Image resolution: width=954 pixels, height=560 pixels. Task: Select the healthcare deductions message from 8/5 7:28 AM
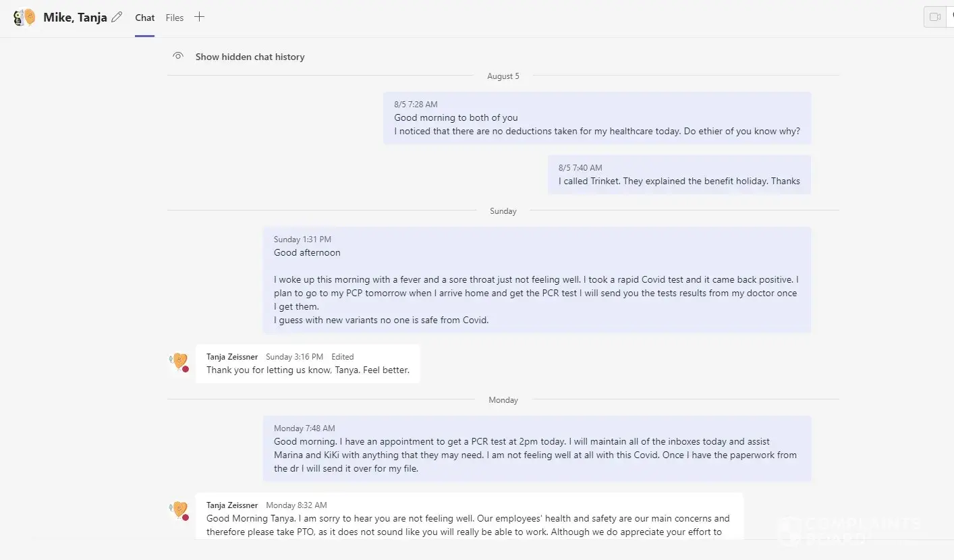[597, 125]
